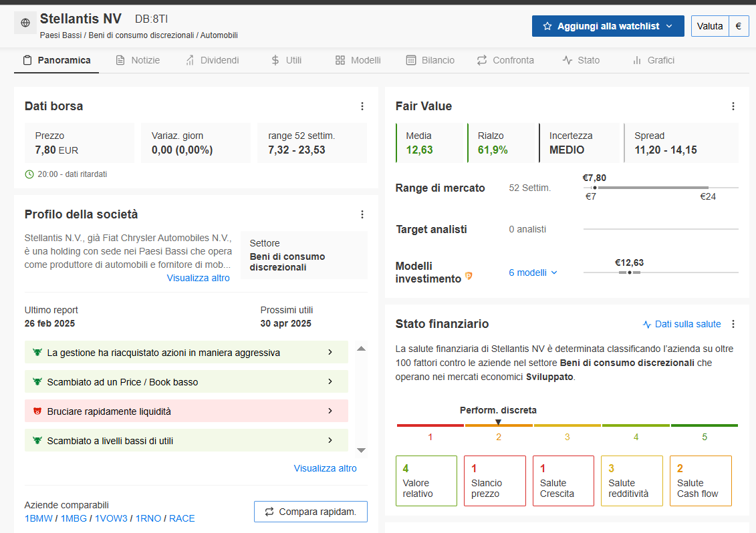Click Visualizza altro below the insights list
756x533 pixels.
click(326, 468)
